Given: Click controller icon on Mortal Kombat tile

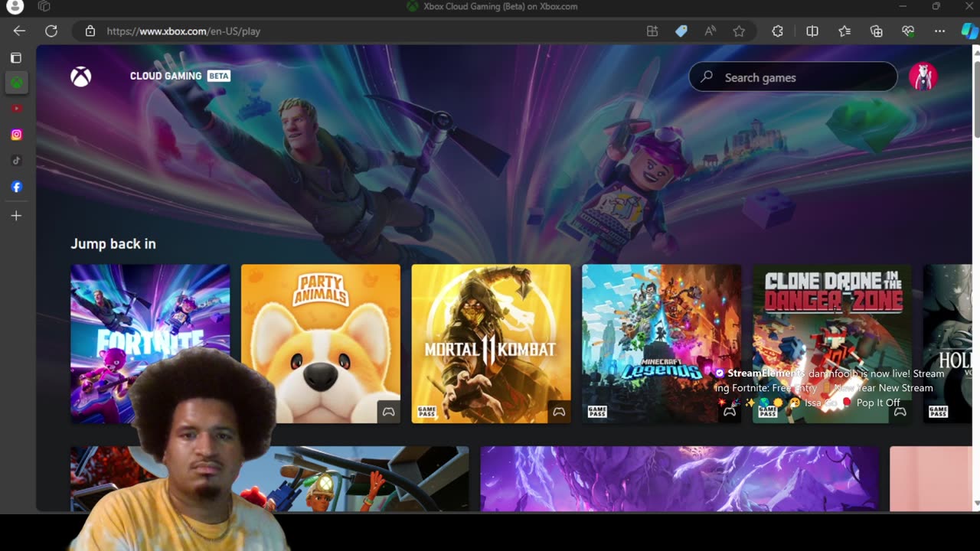Looking at the screenshot, I should 559,412.
